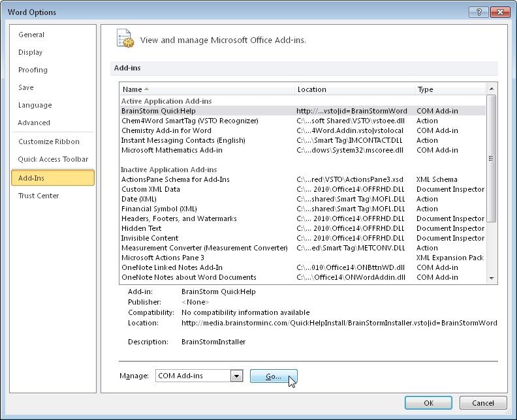Click the IMCONTACT.DLL location cell
The image size is (517, 420).
[x=349, y=140]
